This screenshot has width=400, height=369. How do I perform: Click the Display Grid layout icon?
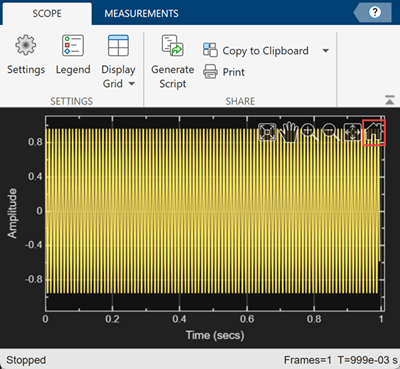tap(118, 45)
